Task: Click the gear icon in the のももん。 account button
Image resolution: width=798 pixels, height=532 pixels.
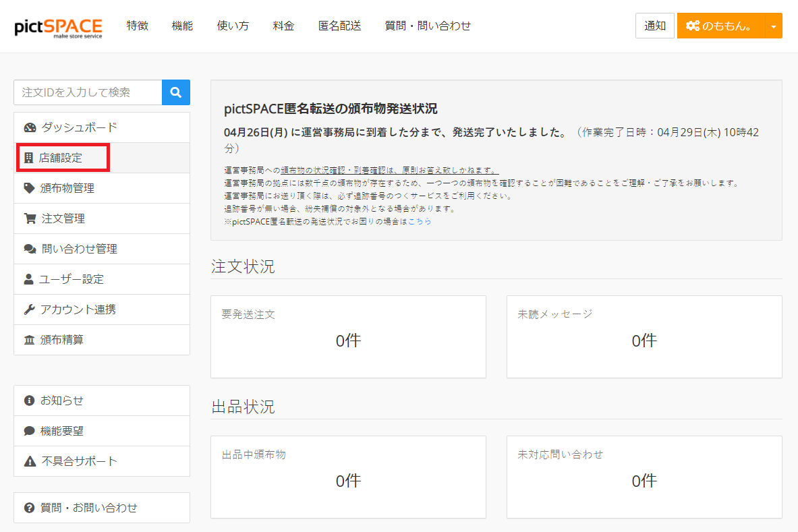Action: (693, 26)
